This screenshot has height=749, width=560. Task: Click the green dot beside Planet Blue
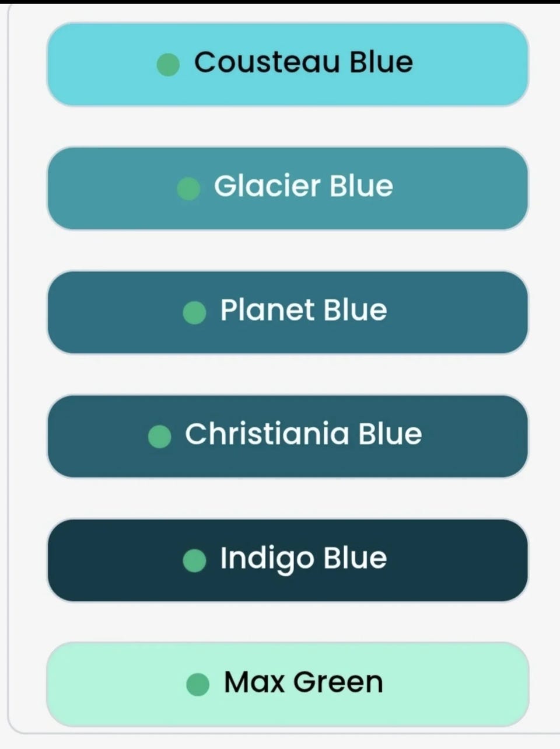[x=194, y=312]
